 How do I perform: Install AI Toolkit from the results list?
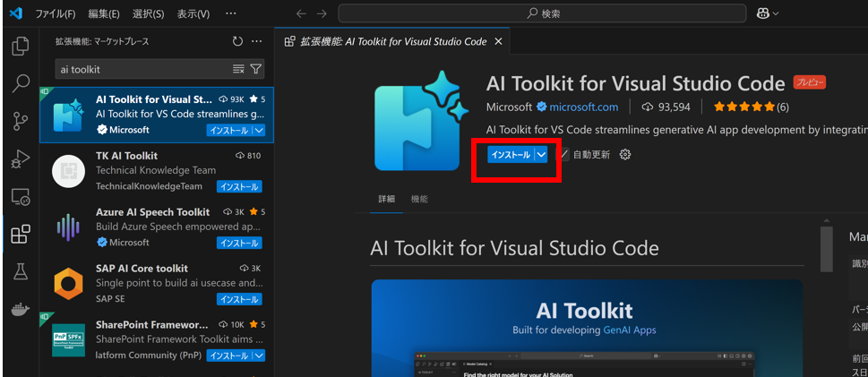[229, 130]
